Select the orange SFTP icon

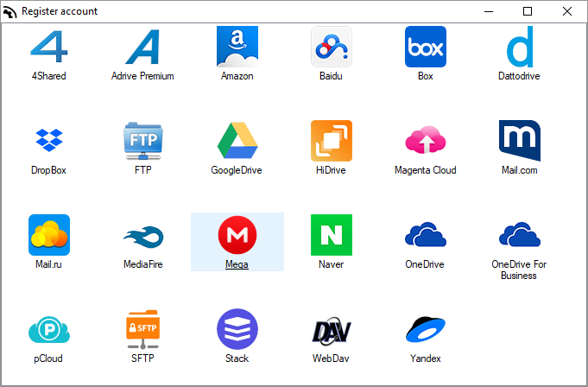[142, 329]
